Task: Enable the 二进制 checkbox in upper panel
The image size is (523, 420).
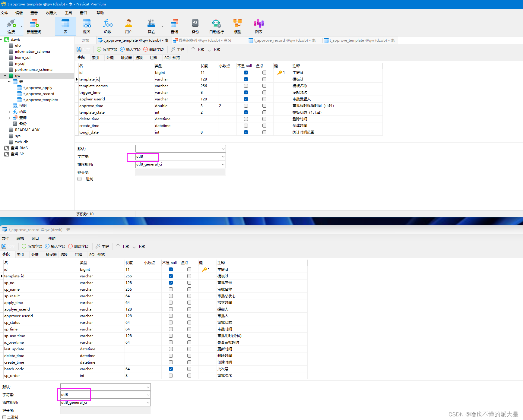Action: (x=79, y=179)
